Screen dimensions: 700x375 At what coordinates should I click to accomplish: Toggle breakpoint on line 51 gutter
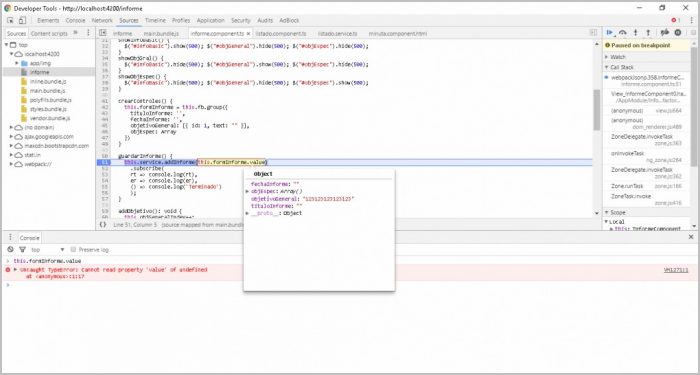[x=104, y=162]
